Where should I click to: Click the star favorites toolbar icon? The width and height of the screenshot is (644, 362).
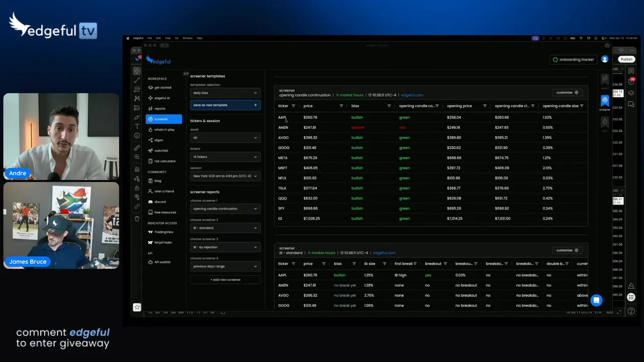coord(137,307)
